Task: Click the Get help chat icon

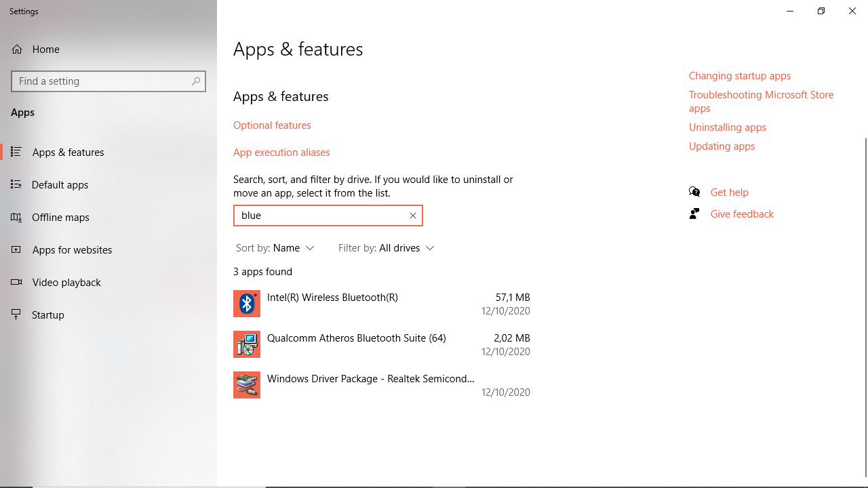Action: [x=694, y=192]
